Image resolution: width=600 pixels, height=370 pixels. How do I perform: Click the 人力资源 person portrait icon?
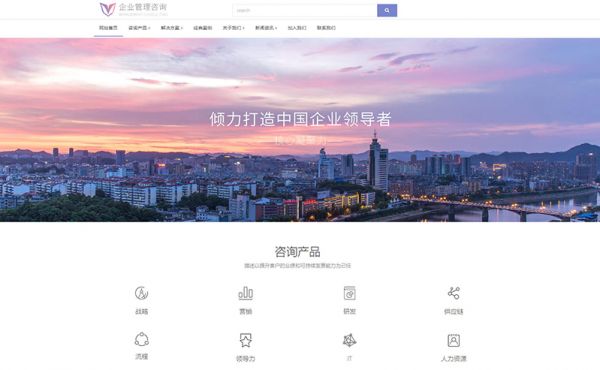[453, 340]
